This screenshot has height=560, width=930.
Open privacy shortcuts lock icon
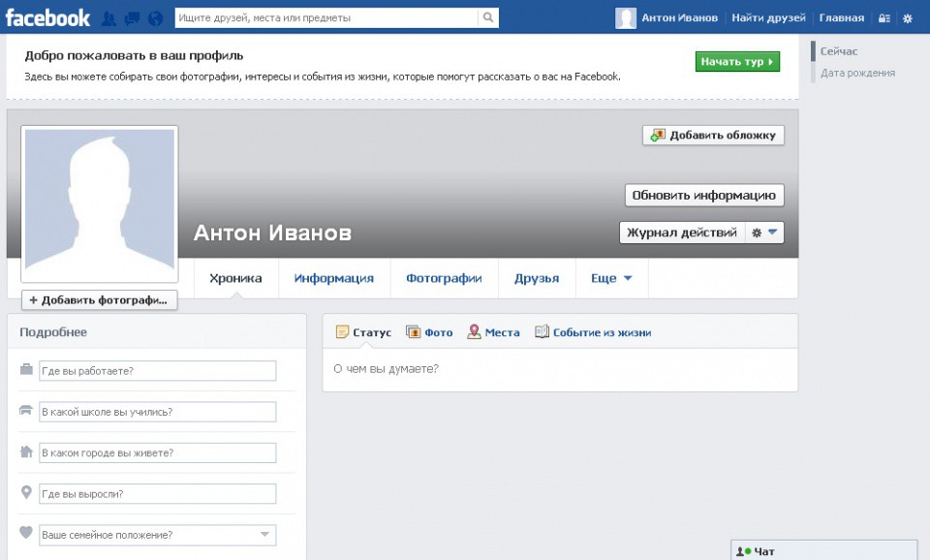click(883, 18)
